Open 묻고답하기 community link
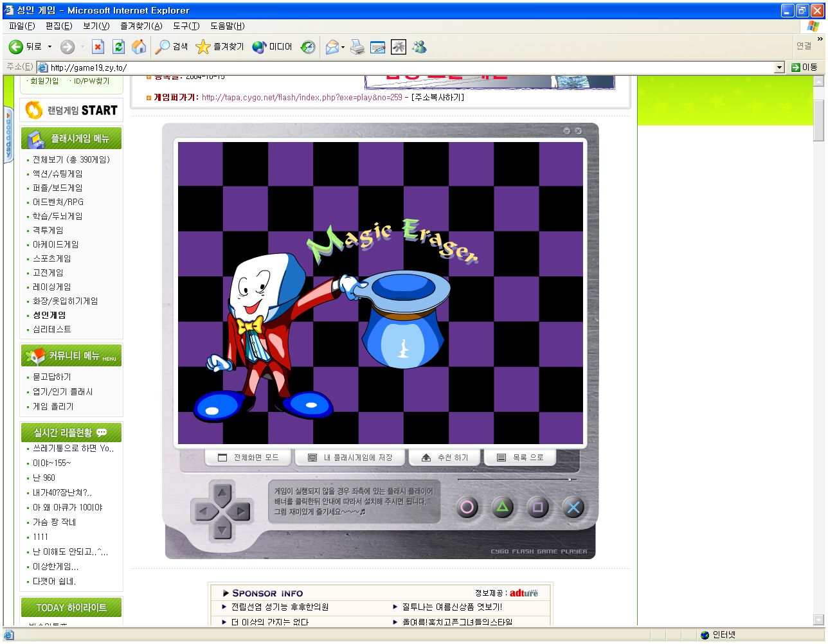 pos(52,377)
